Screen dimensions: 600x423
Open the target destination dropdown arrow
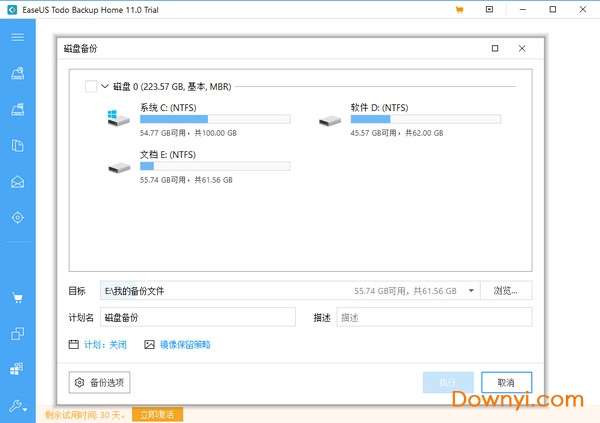471,291
